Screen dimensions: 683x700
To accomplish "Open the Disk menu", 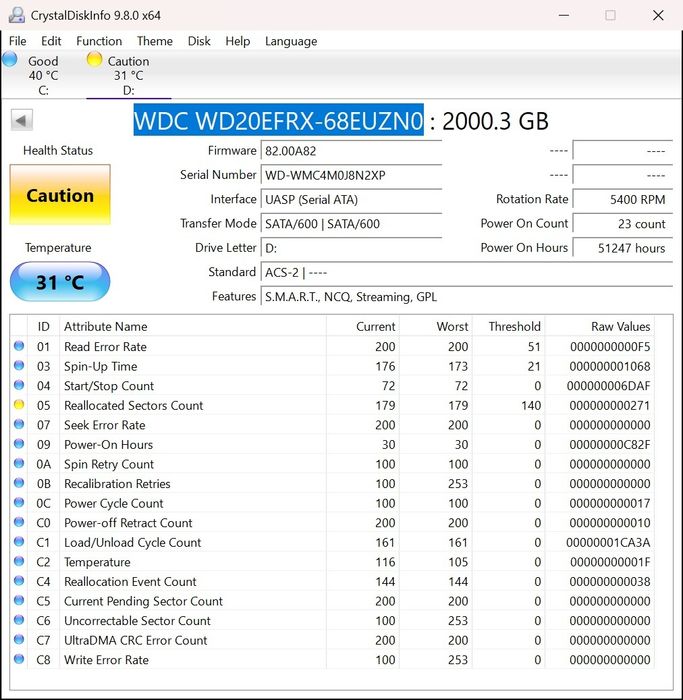I will pos(199,41).
